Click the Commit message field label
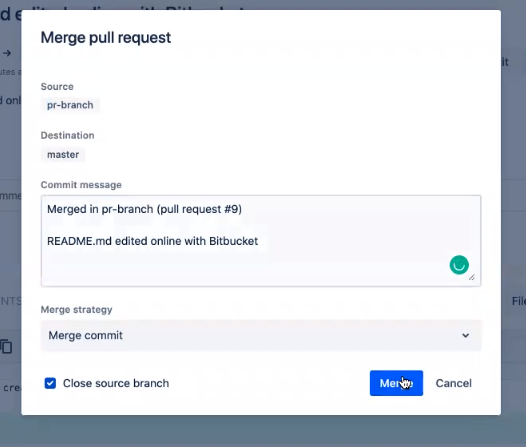This screenshot has height=447, width=526. (81, 185)
